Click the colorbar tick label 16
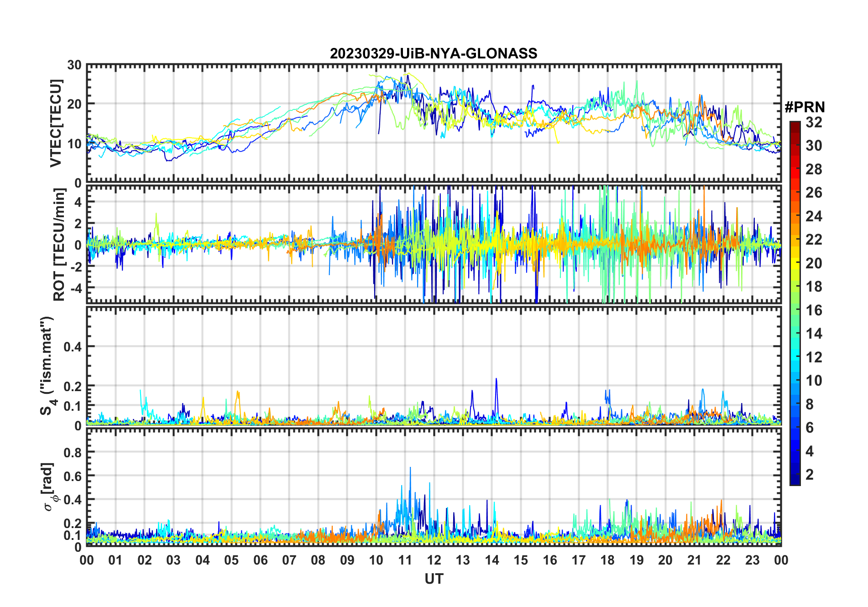868x607 pixels. coord(814,310)
